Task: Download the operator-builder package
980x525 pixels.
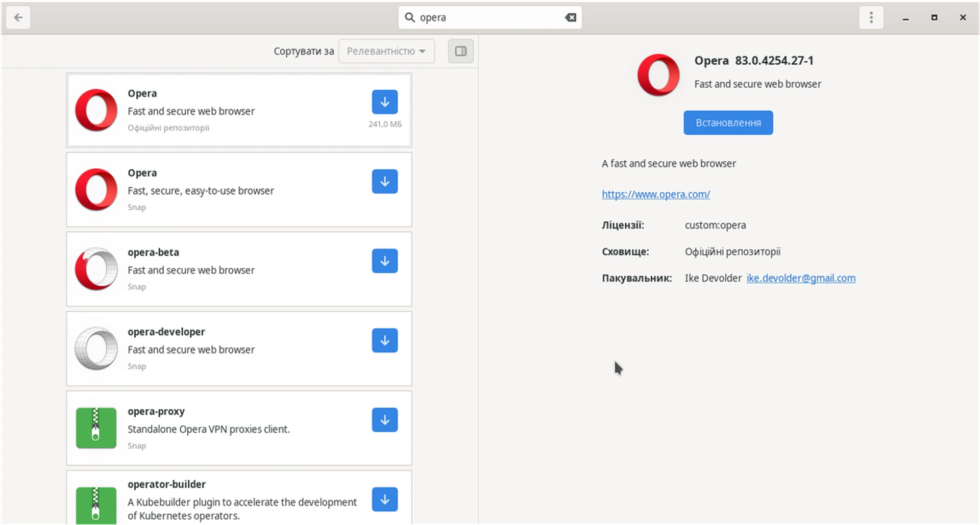Action: click(x=385, y=499)
